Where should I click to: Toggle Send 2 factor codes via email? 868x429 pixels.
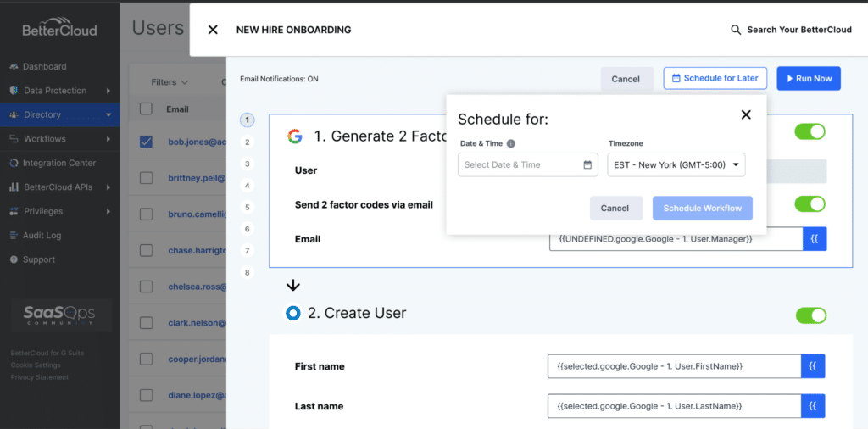[810, 203]
